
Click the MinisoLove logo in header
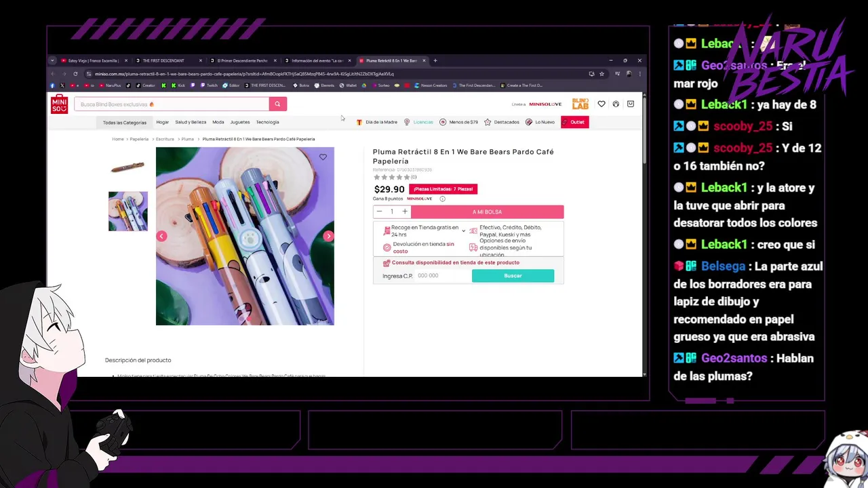[x=545, y=104]
